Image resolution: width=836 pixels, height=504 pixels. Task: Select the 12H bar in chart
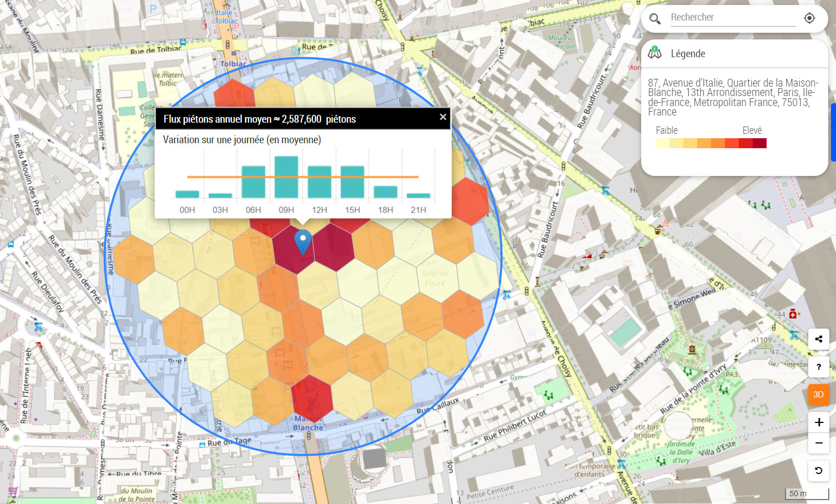(319, 182)
